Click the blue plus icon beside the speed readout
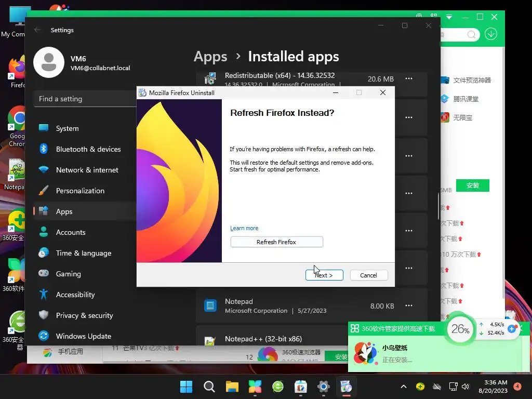This screenshot has width=532, height=399. coord(512,328)
